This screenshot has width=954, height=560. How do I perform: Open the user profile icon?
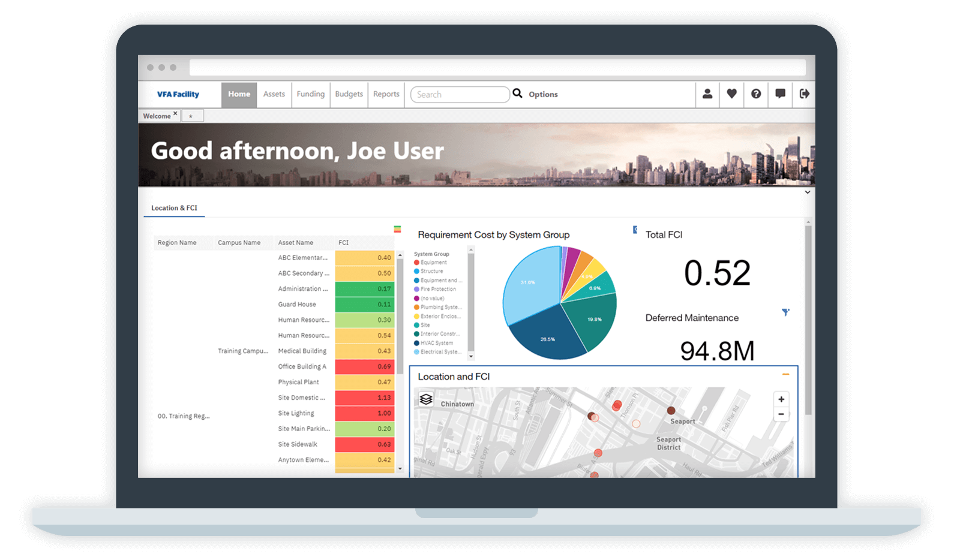coord(707,94)
